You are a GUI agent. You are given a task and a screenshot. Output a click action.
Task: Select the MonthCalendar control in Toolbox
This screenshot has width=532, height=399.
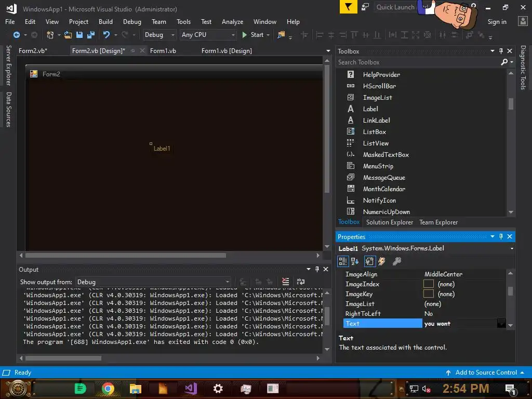point(384,189)
